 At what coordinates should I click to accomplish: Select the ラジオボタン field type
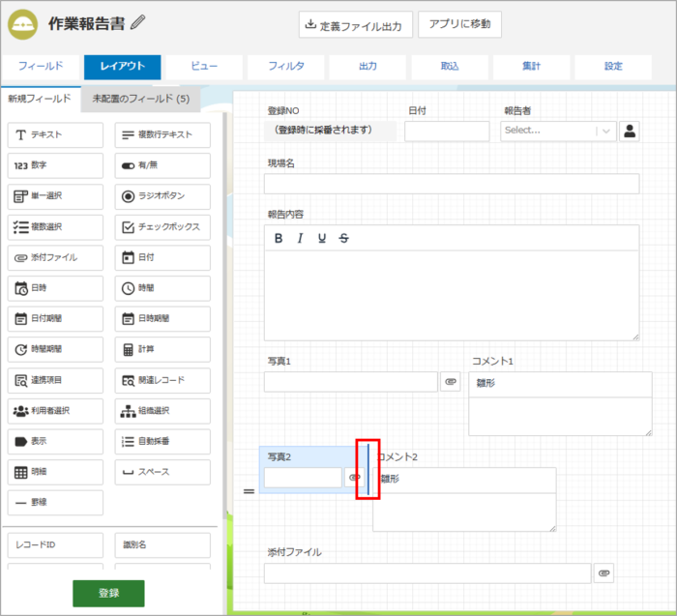click(x=162, y=196)
